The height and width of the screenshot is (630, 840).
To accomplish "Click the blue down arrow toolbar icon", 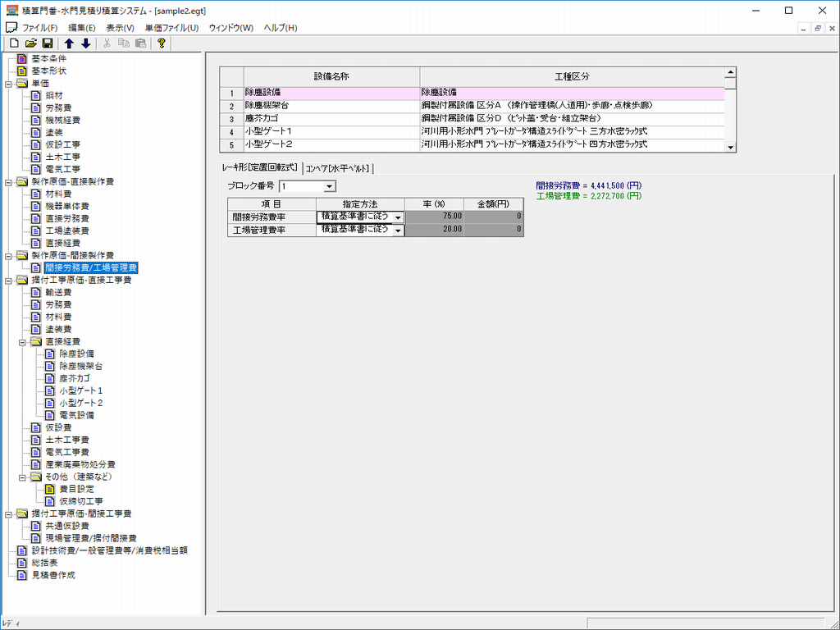I will point(85,43).
